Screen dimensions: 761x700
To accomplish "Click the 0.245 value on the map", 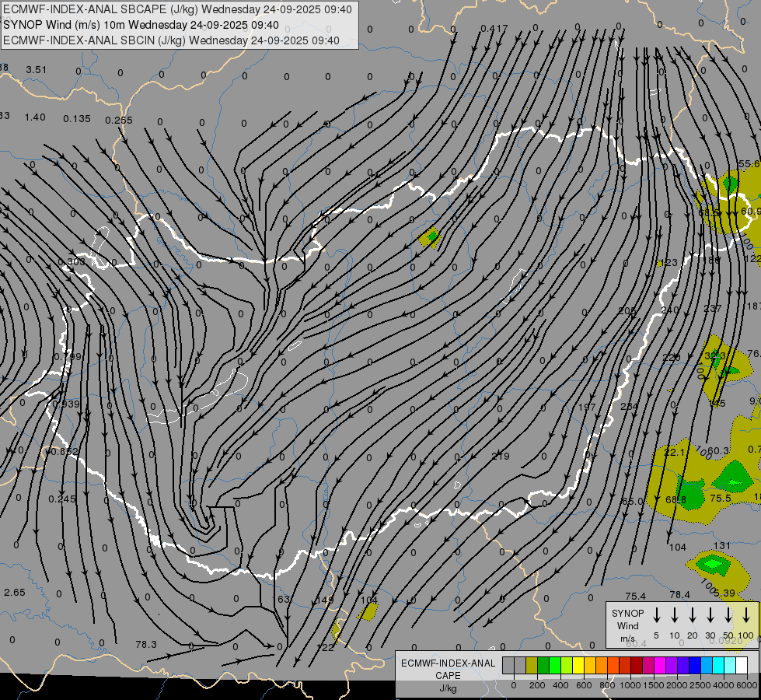I will pos(62,499).
